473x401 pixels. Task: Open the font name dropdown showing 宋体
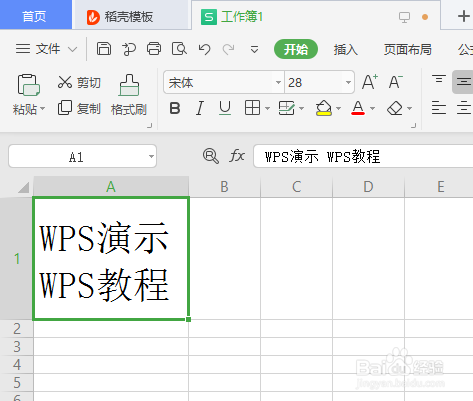click(278, 82)
